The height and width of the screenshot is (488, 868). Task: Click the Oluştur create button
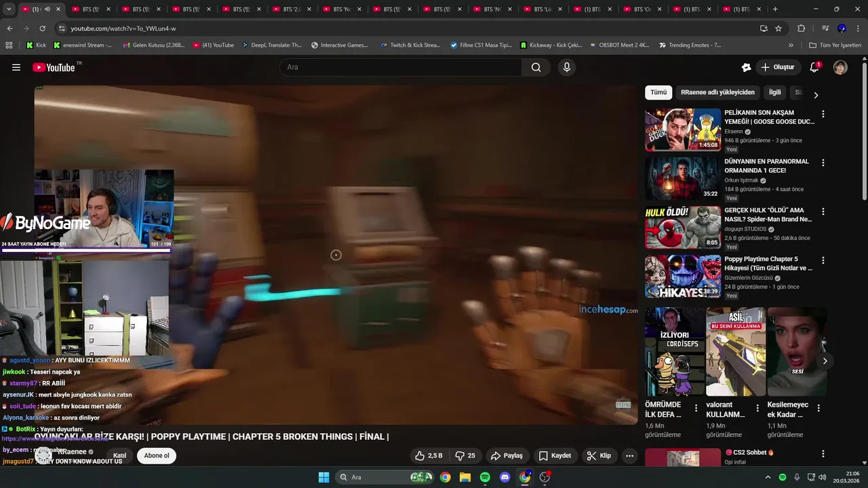coord(777,67)
